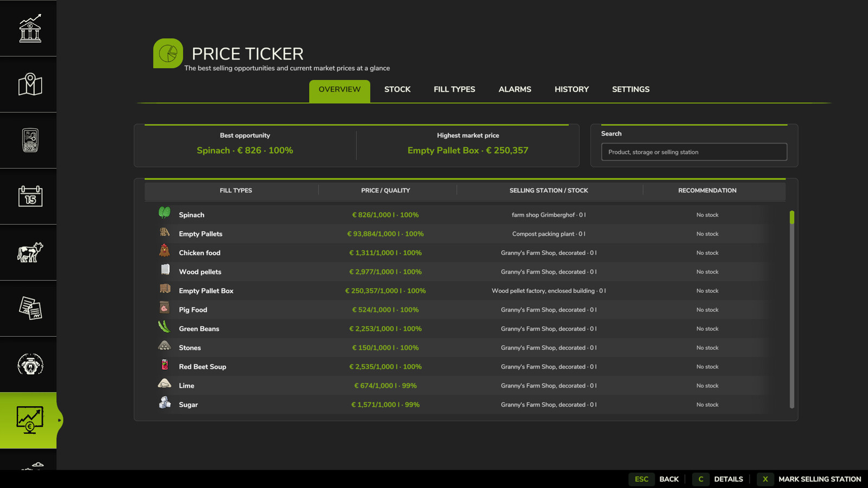Select the Overview tab

340,91
